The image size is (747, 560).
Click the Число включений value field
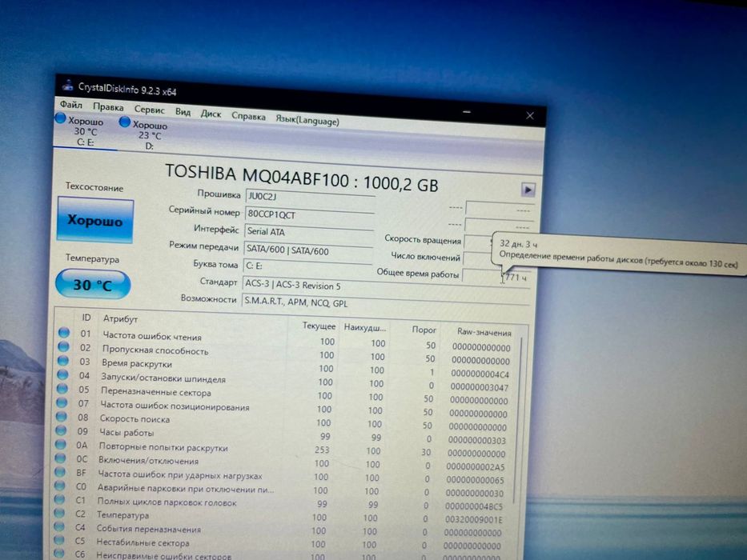(x=477, y=259)
